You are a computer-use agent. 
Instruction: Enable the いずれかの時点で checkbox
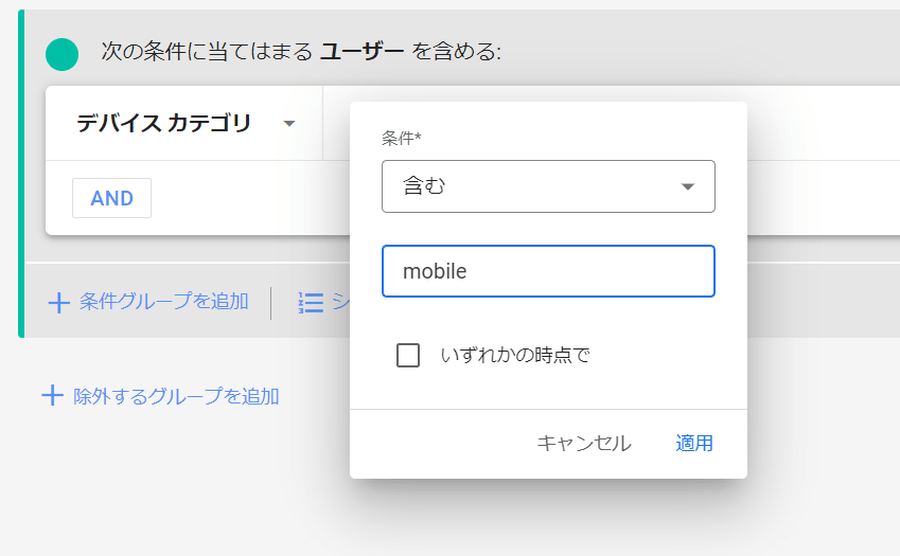click(x=408, y=355)
